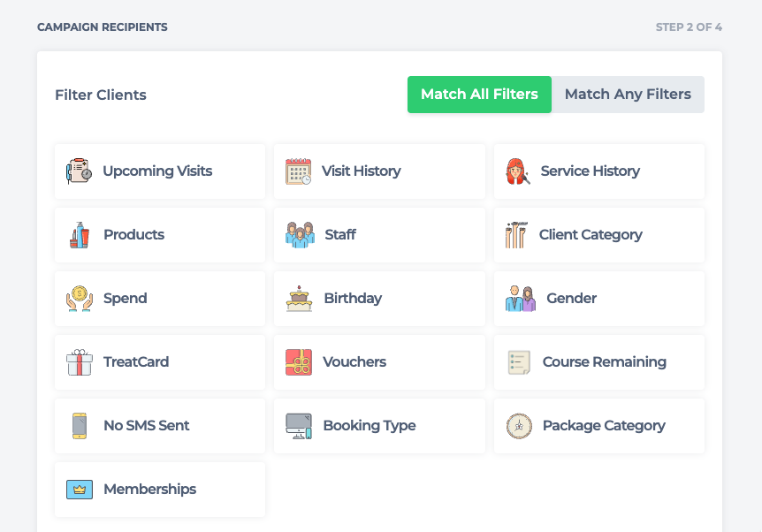Viewport: 762px width, 532px height.
Task: Click the Staff people group icon
Action: pos(300,234)
